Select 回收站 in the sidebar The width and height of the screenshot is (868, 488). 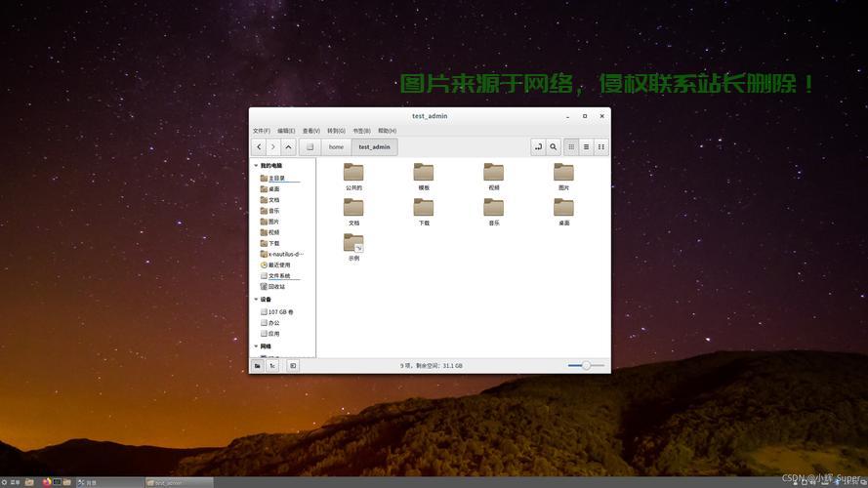point(276,287)
